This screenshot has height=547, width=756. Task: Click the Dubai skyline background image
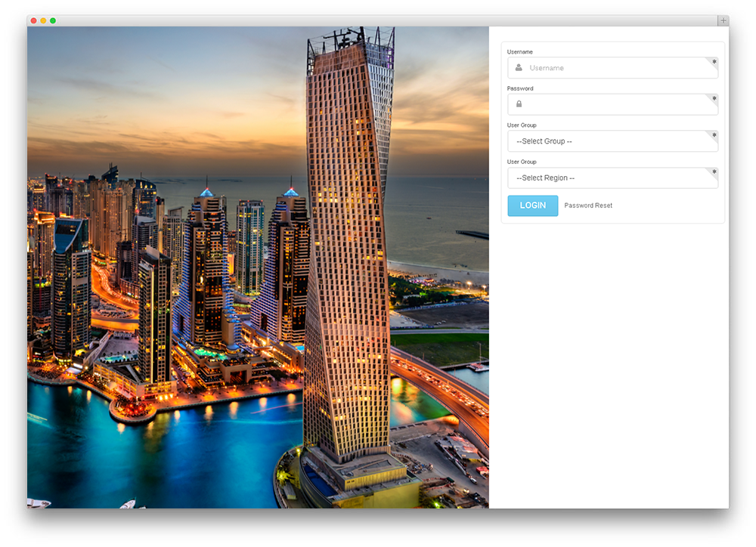click(x=258, y=267)
